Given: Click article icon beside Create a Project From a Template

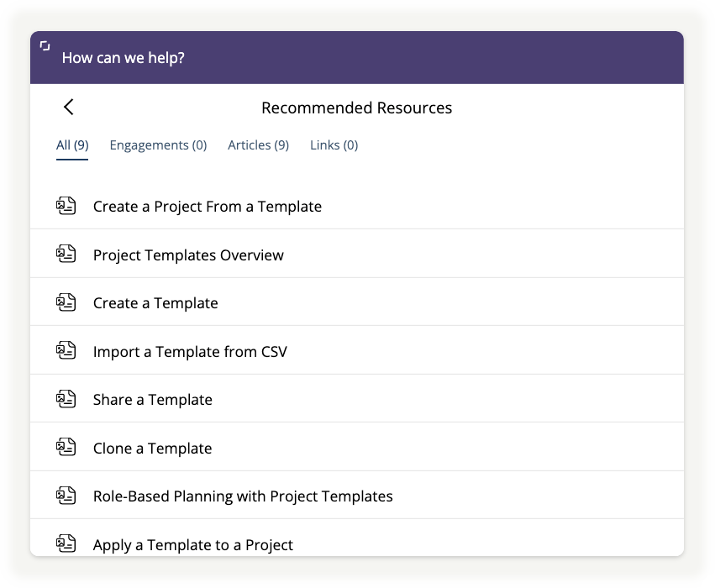Looking at the screenshot, I should pos(66,206).
